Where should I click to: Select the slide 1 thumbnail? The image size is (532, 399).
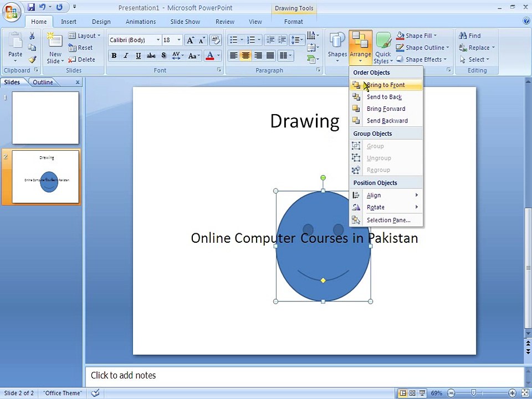pyautogui.click(x=45, y=117)
